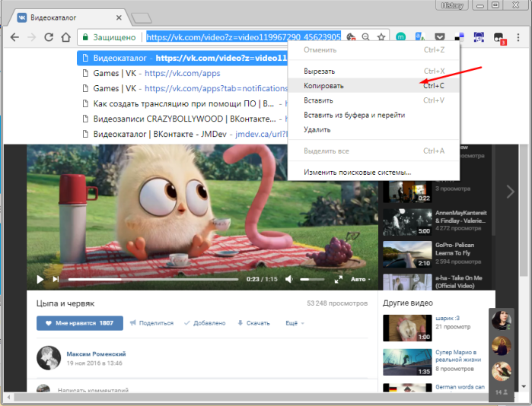This screenshot has width=532, height=406.
Task: Open GoPro- Pelican Learns To Fly video
Action: click(x=455, y=249)
